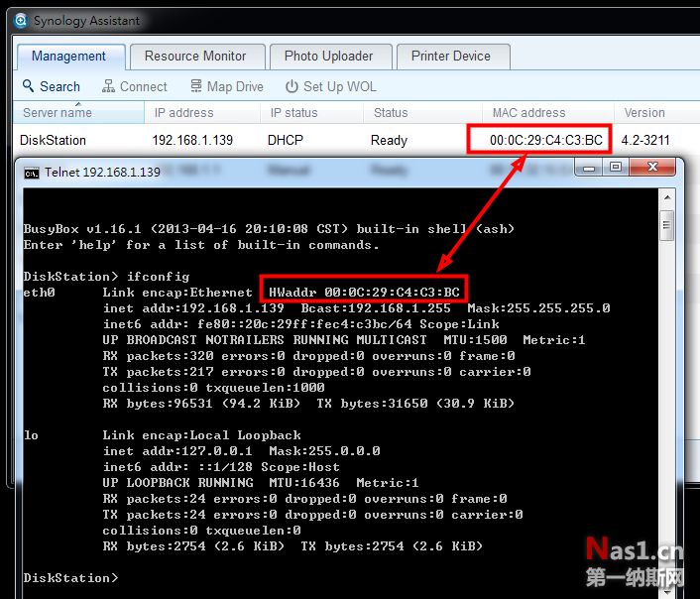Click the eth0 interface label
The height and width of the screenshot is (599, 700).
point(40,293)
